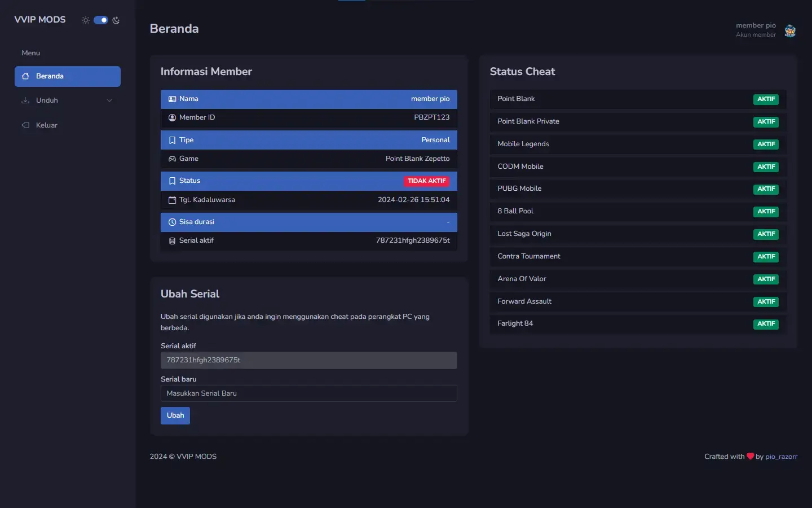This screenshot has width=812, height=508.
Task: Open the Beranda menu item
Action: pyautogui.click(x=68, y=76)
